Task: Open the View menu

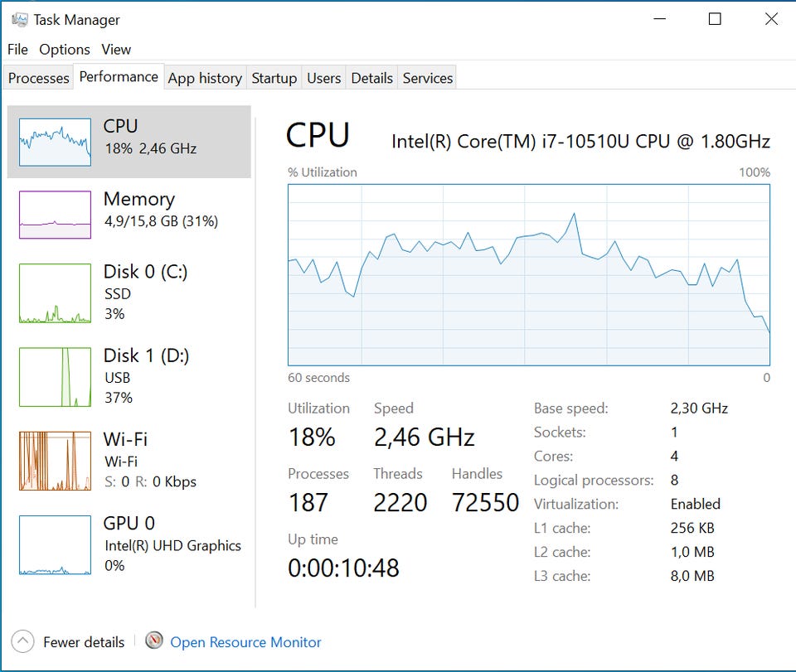Action: pyautogui.click(x=116, y=50)
